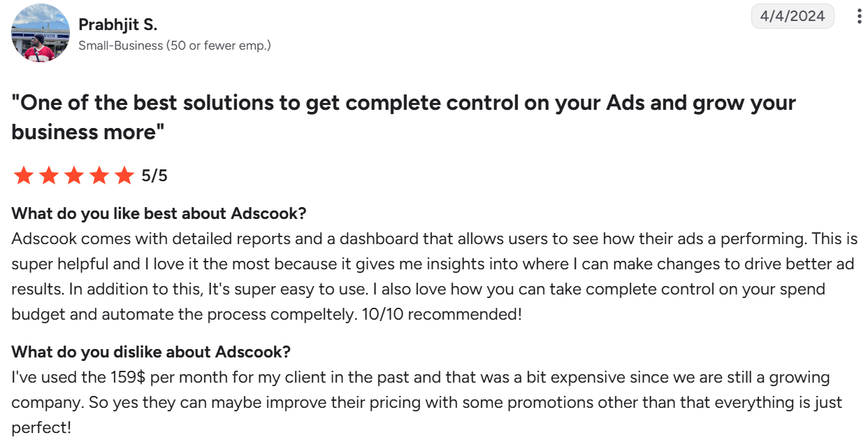Viewport: 868px width, 447px height.
Task: Click the '10/10 recommended!' text
Action: (442, 314)
